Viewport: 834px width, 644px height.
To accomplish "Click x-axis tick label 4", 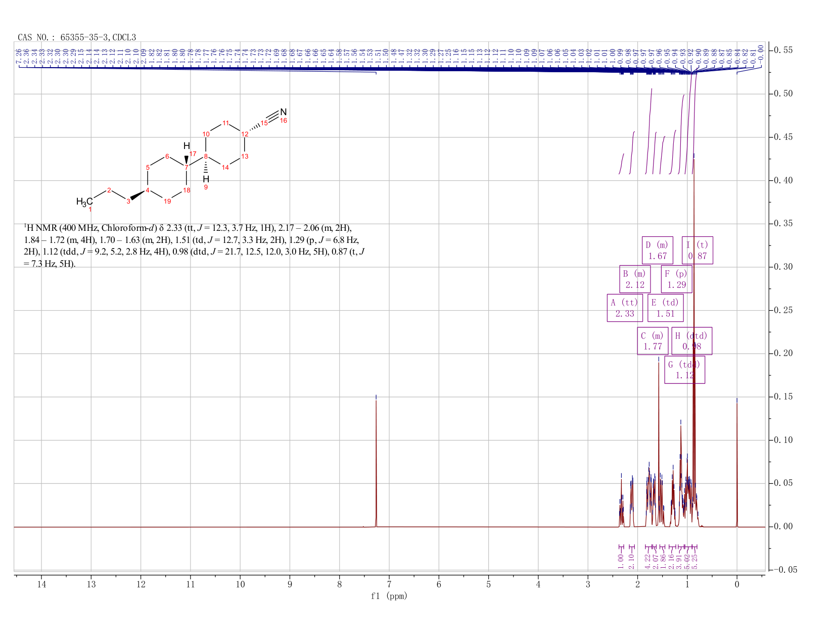I will (538, 584).
